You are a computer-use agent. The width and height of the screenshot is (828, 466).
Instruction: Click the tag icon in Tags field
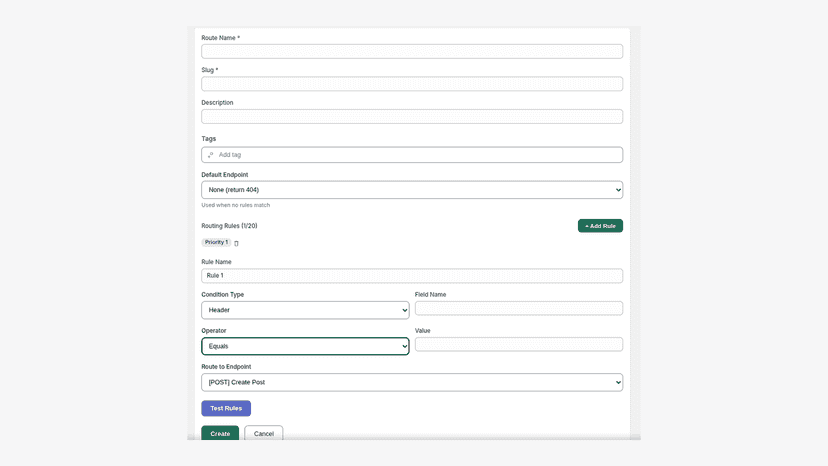210,155
